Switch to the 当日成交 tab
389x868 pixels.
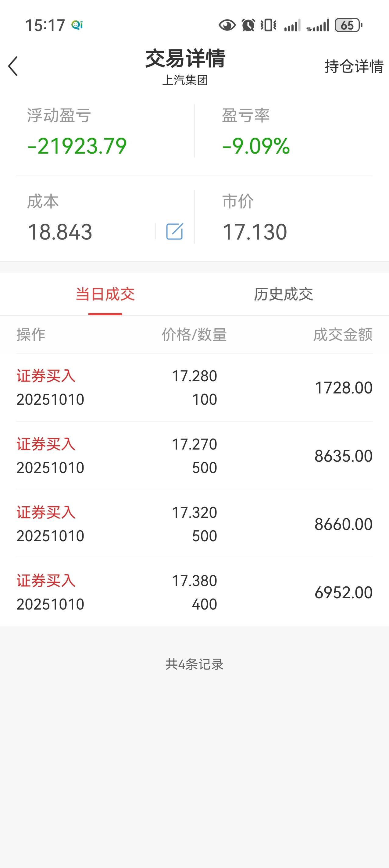click(105, 294)
